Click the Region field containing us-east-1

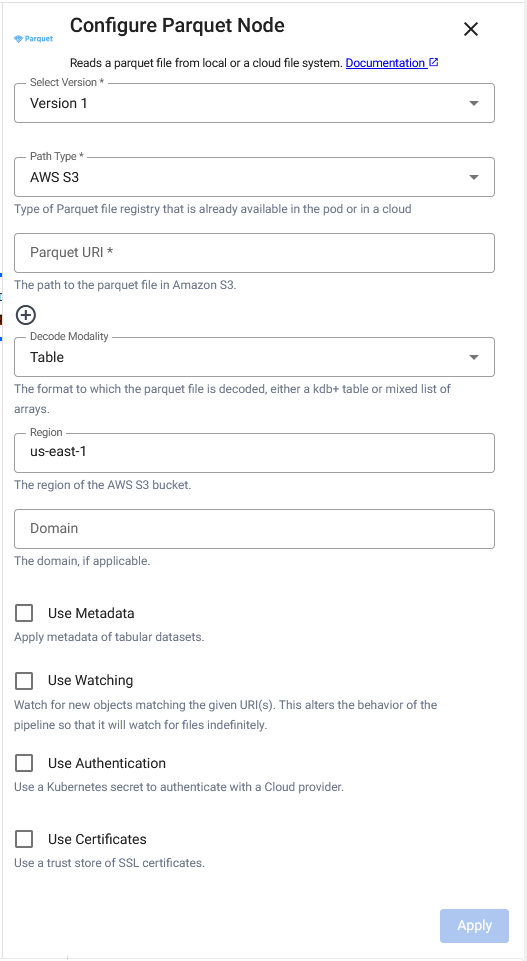pyautogui.click(x=254, y=453)
